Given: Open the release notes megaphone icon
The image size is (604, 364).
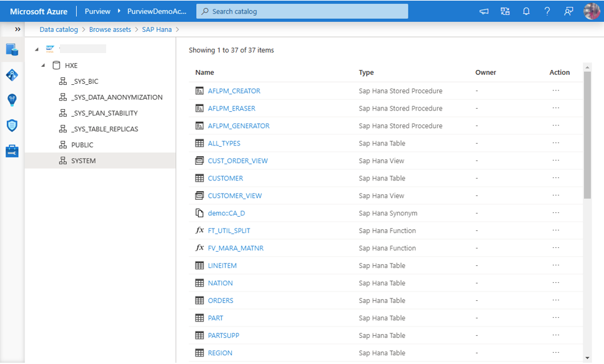Looking at the screenshot, I should (484, 12).
